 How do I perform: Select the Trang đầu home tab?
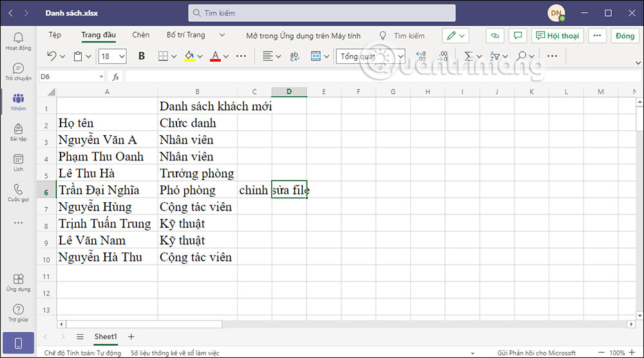(x=99, y=35)
